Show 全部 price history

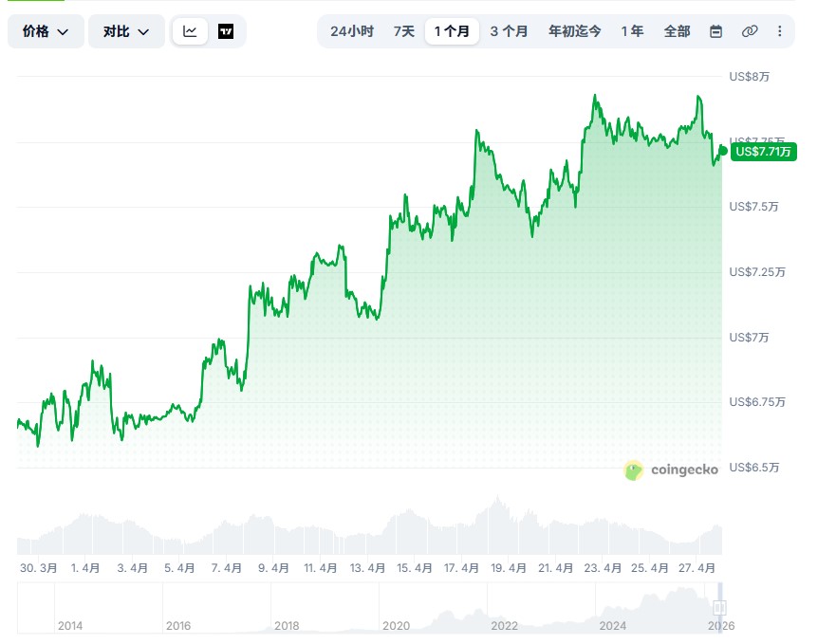coord(677,31)
